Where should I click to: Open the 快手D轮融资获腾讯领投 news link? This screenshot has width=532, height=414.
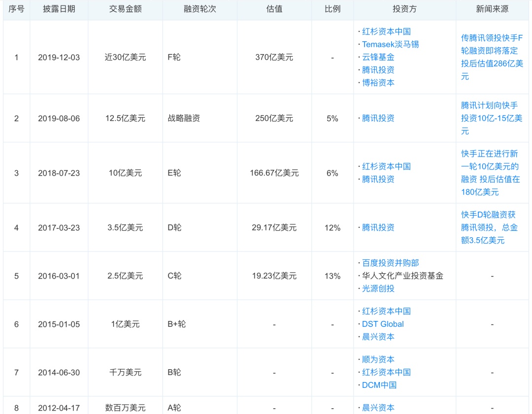489,227
